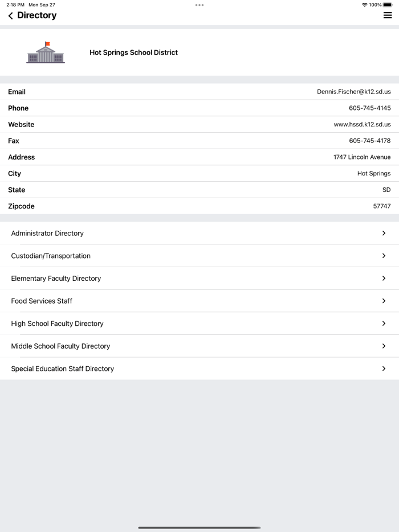399x532 pixels.
Task: Call phone number 605-745-4145
Action: pyautogui.click(x=369, y=108)
